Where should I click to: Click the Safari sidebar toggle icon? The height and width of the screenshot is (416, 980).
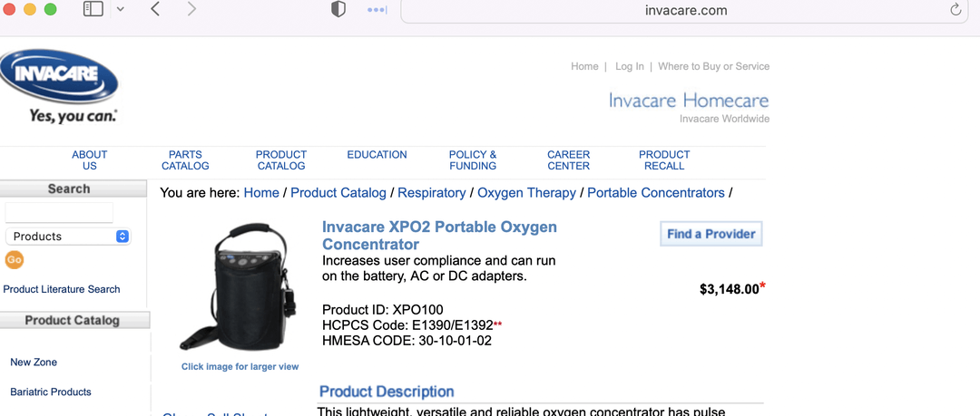(93, 10)
